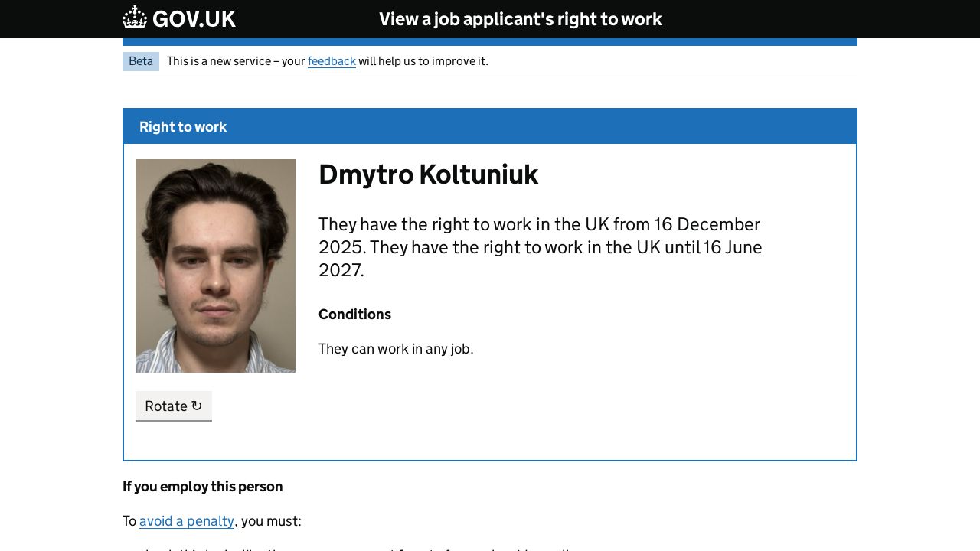Click "They can work in any job" text
This screenshot has width=980, height=551.
(396, 349)
